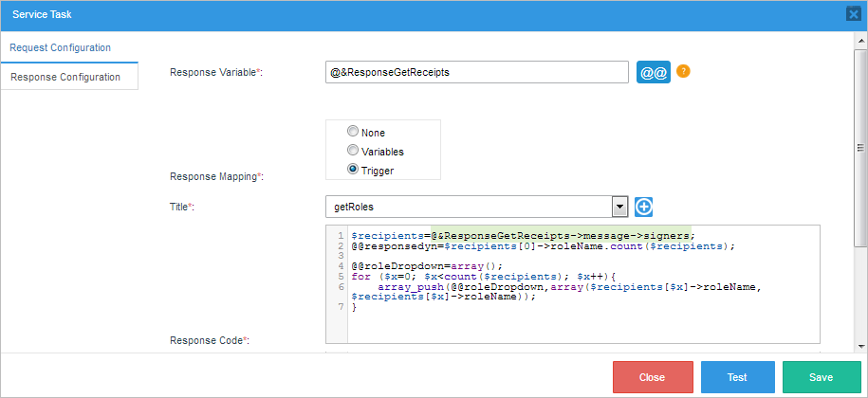Click the orange help question mark icon
The width and height of the screenshot is (868, 398).
(683, 71)
